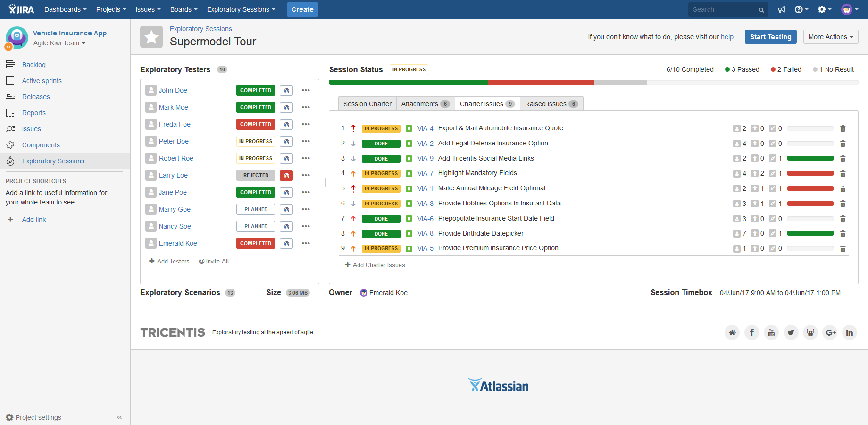This screenshot has width=868, height=425.
Task: Delete charter issue VIA-5 with trash icon
Action: pyautogui.click(x=843, y=248)
